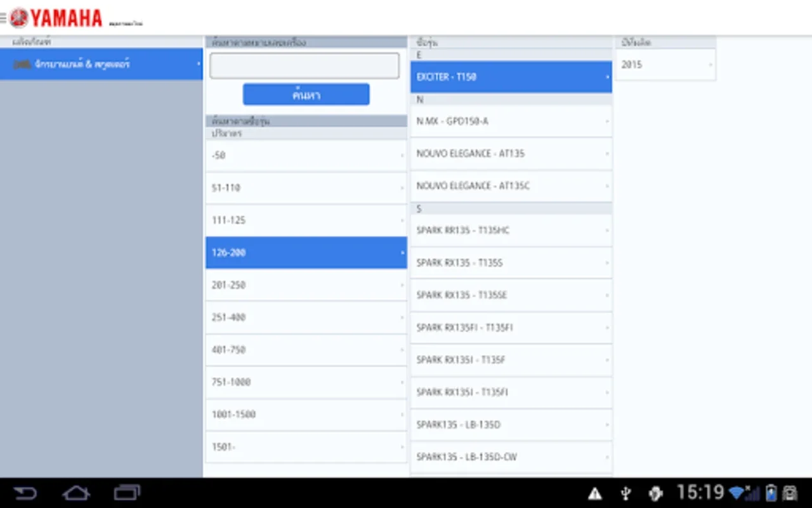Screen dimensions: 812x508
Task: Expand the chevron on EXCITER - T150 row
Action: click(607, 77)
